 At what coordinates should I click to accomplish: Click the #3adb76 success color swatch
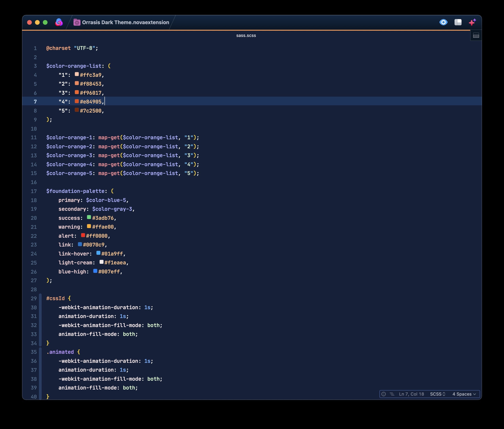89,217
